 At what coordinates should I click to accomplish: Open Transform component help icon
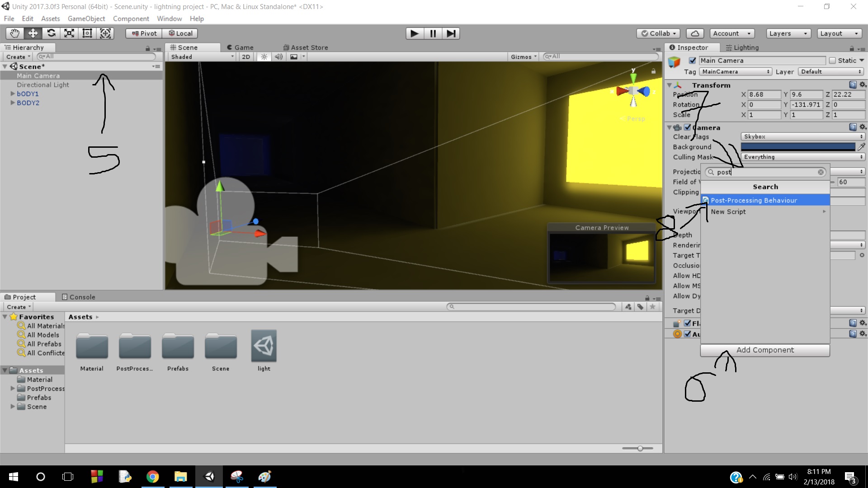point(853,85)
